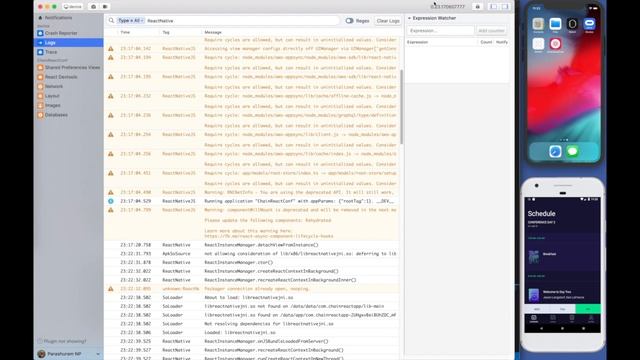The height and width of the screenshot is (360, 640).
Task: Select 'ReactInstanceManager.ctor()' log row
Action: pyautogui.click(x=252, y=262)
